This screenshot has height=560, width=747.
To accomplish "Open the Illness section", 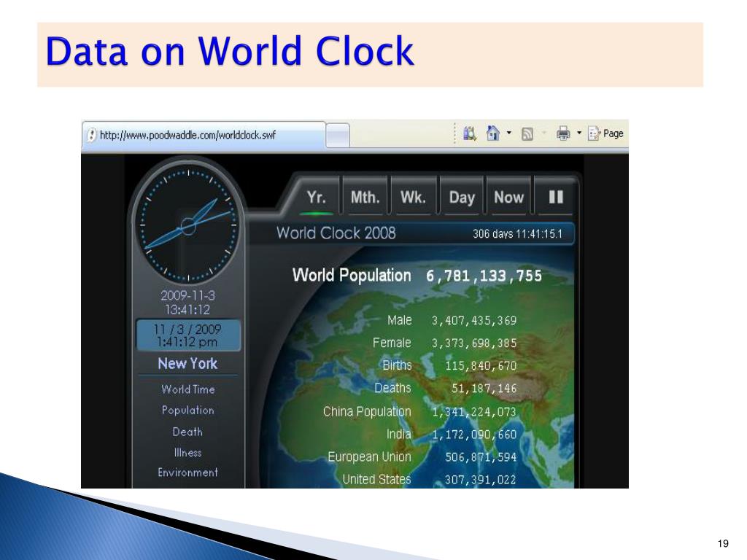I will tap(187, 452).
